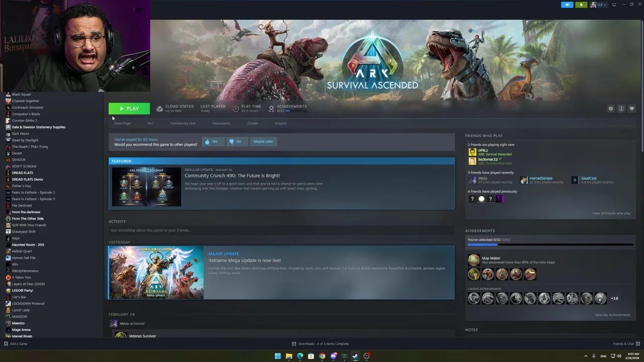Screen dimensions: 644x362
Task: Open the Steam announcements megaphone icon
Action: (567, 5)
